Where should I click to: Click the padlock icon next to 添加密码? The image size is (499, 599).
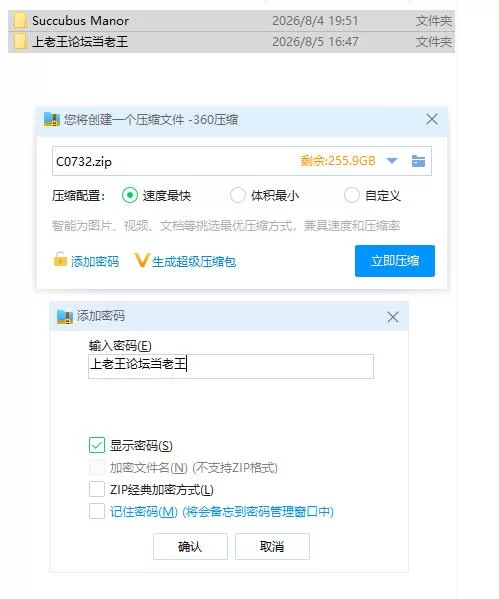[60, 259]
